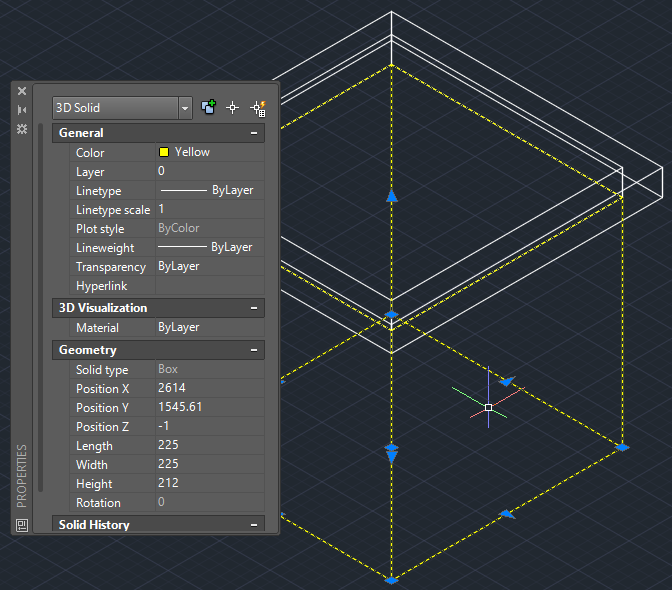
Task: Click the Select Objects crosshair icon
Action: coord(232,108)
